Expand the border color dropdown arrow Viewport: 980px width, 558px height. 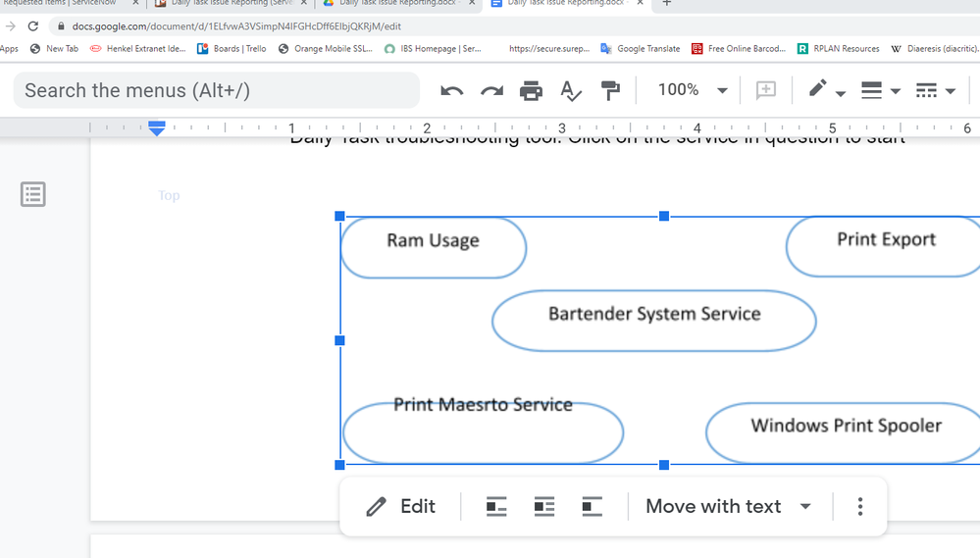click(x=841, y=93)
